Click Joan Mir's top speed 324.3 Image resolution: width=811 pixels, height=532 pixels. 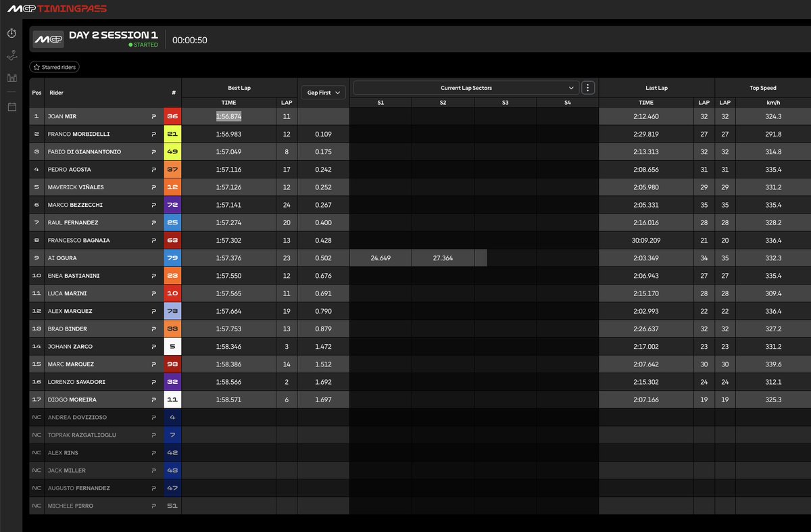point(773,116)
